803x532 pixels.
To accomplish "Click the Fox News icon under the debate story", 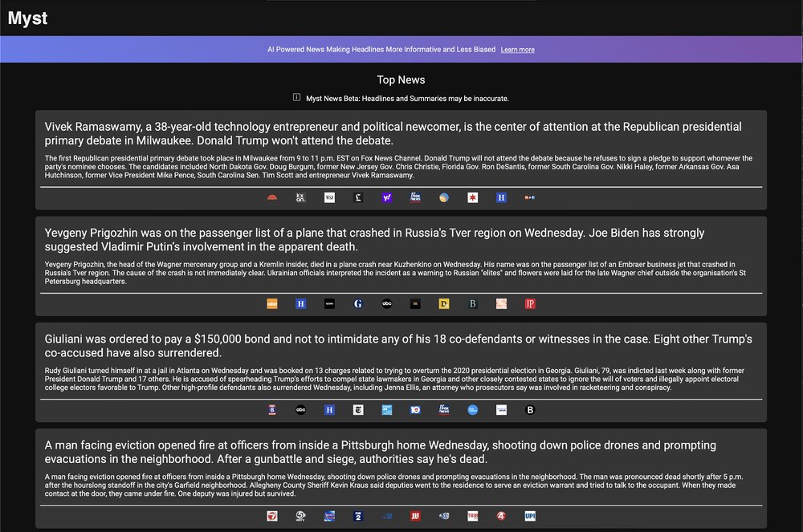I will coord(415,197).
